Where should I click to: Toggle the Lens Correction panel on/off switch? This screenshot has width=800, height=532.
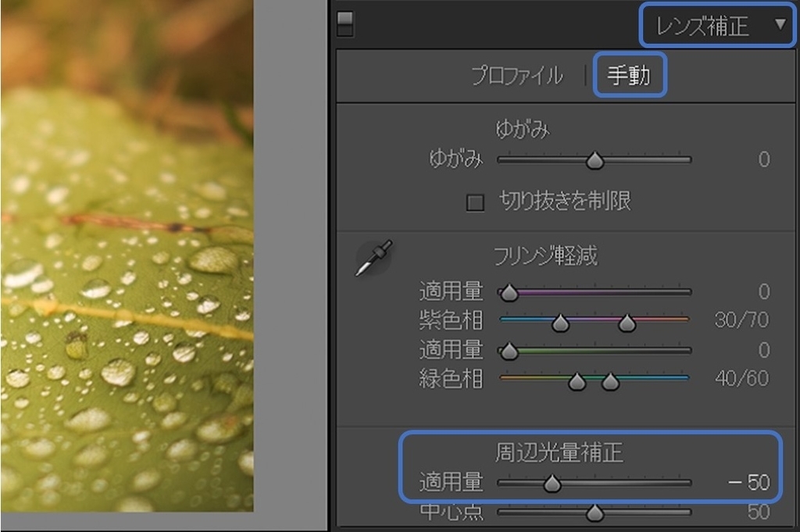(x=345, y=24)
